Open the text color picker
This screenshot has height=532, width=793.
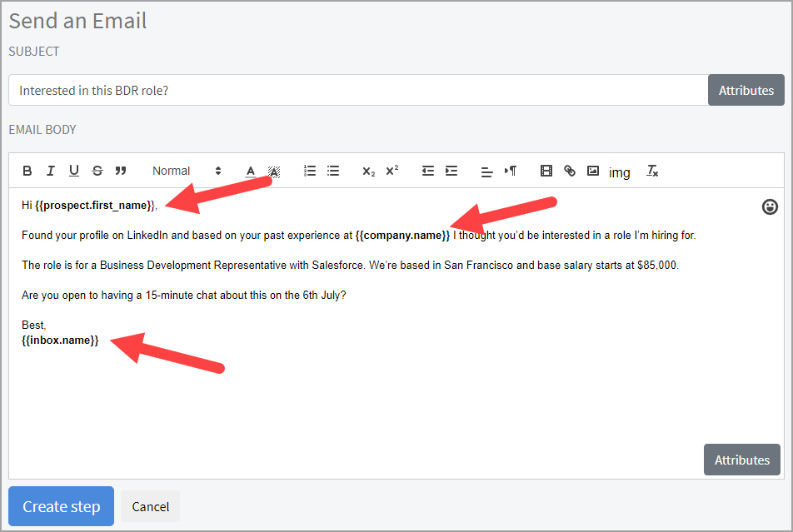[251, 171]
